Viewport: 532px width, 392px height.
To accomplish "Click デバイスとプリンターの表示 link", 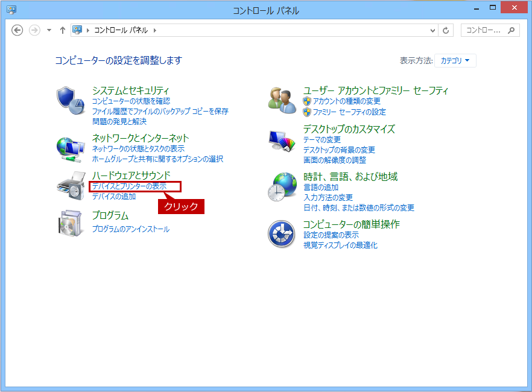I will coord(129,186).
